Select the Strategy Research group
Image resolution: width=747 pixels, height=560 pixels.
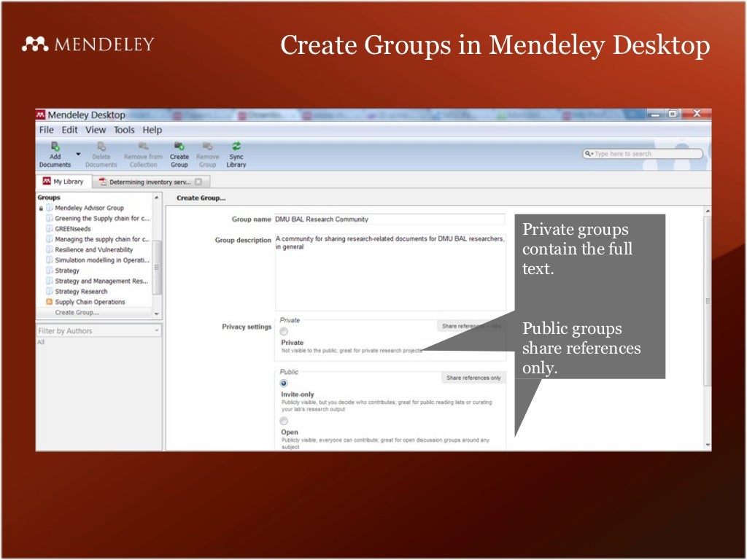[x=81, y=292]
